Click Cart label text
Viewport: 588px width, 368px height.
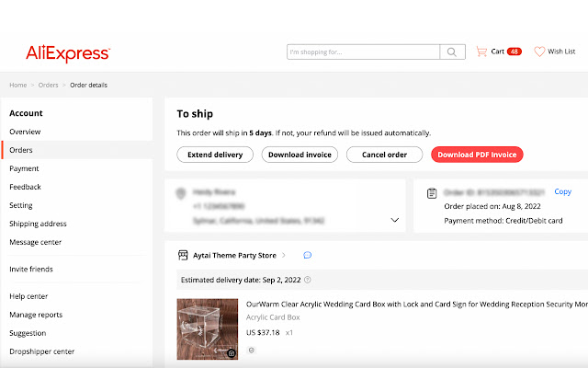pos(498,52)
